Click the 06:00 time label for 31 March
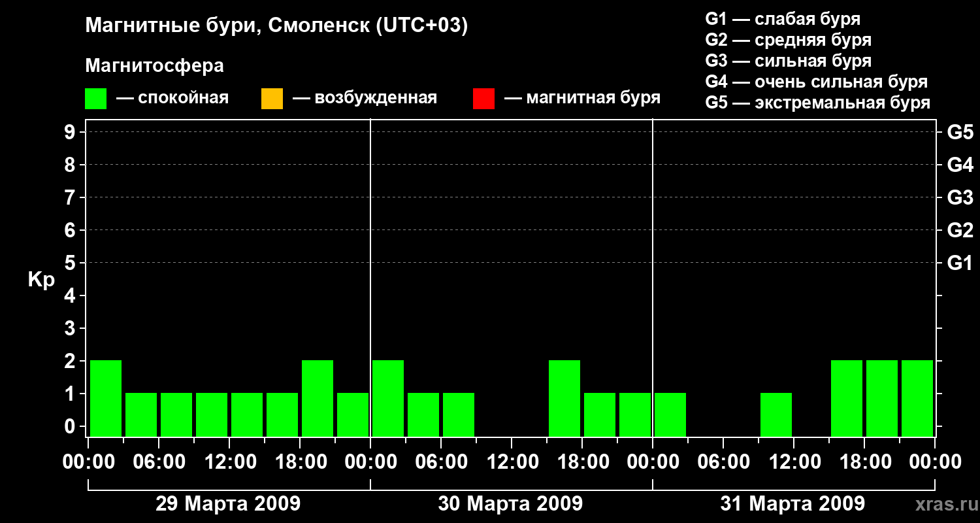980x523 pixels. pyautogui.click(x=723, y=462)
